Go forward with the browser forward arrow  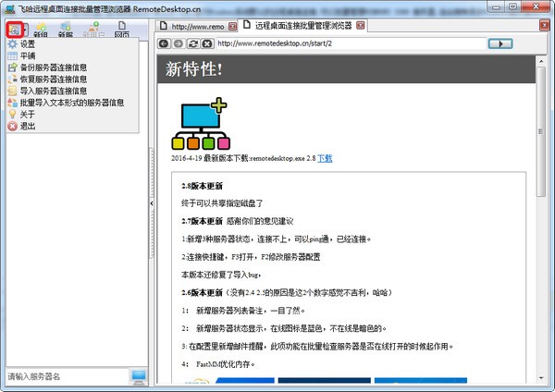click(x=179, y=43)
